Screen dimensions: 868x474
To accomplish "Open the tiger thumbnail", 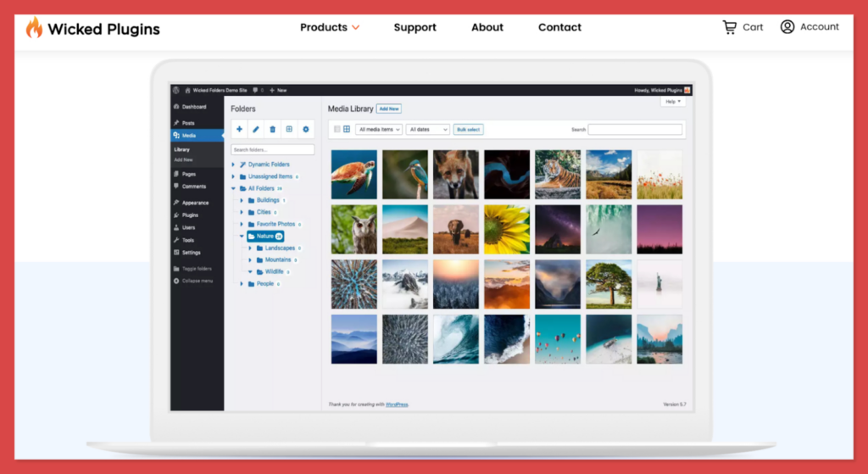I will 558,175.
